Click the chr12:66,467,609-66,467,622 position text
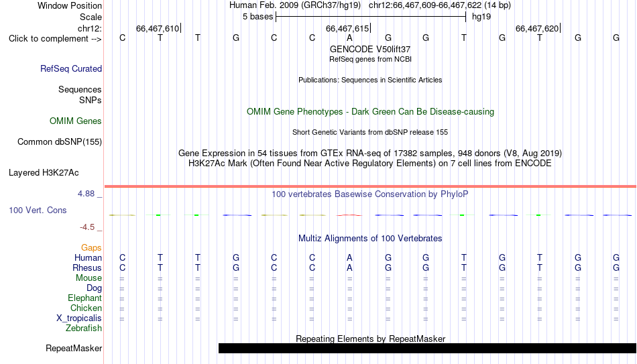Screen dimensions: 637x364 [425, 5]
